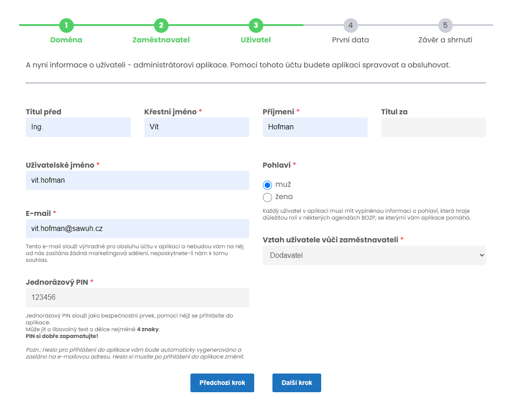This screenshot has width=518, height=420.
Task: Click step 1 circle for Doména
Action: coord(66,26)
